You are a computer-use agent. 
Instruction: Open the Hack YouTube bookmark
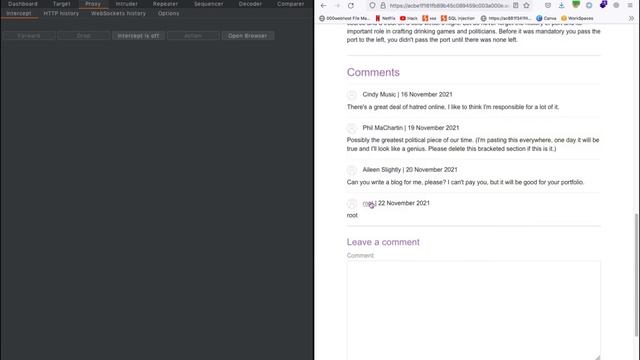point(409,18)
